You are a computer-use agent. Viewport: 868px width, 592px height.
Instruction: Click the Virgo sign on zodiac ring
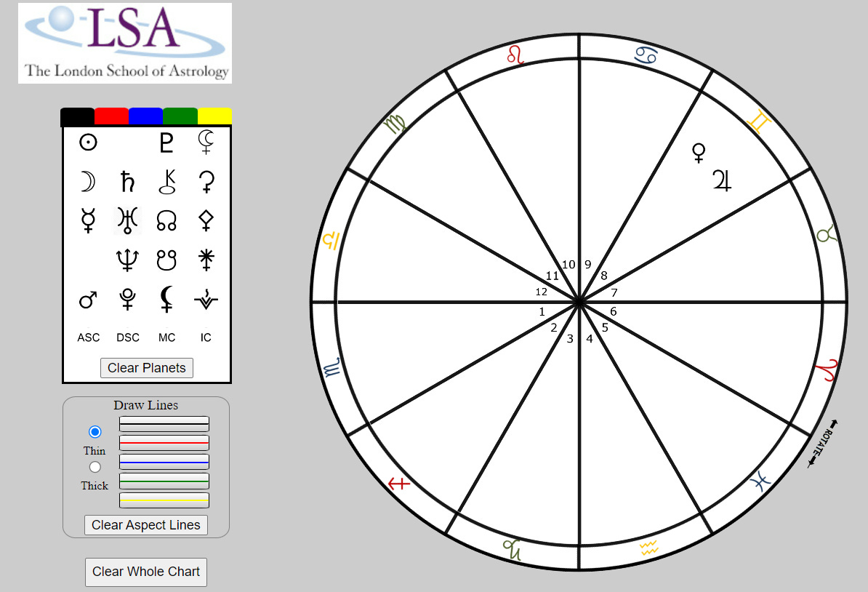point(395,124)
